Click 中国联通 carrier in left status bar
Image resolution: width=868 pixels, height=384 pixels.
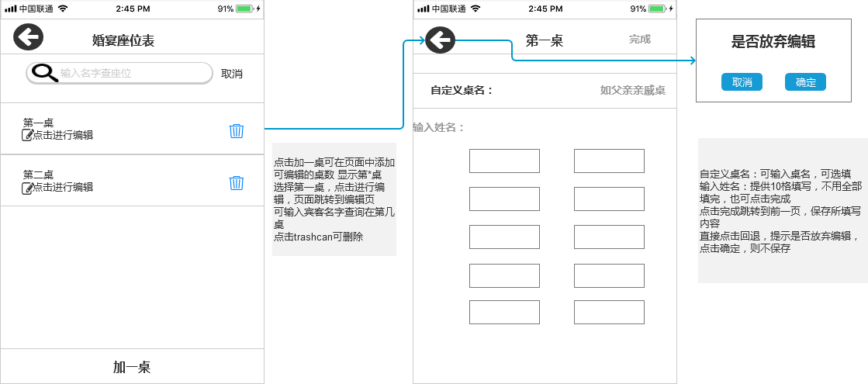pyautogui.click(x=36, y=9)
